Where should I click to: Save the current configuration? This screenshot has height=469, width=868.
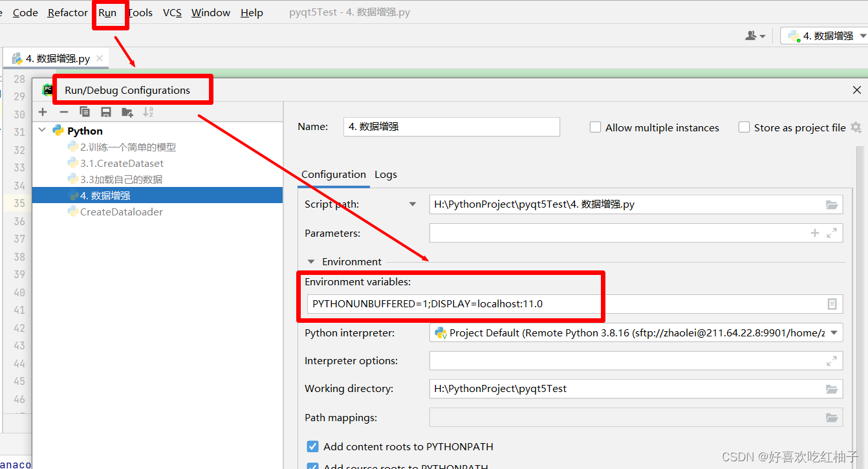105,111
